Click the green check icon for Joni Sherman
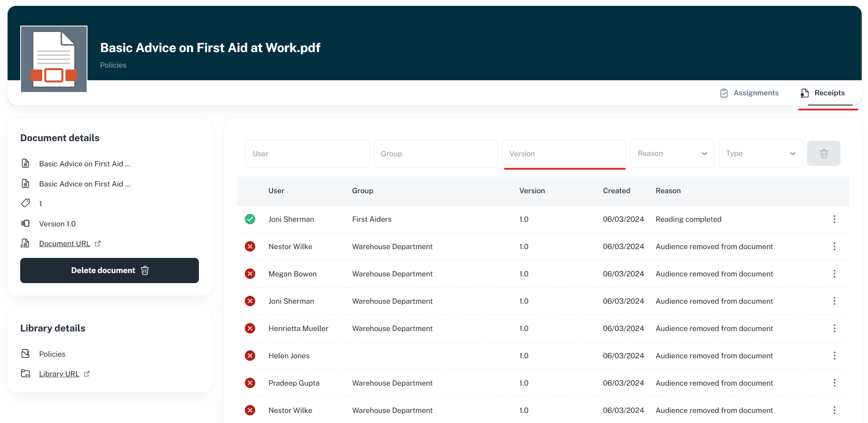868x423 pixels. [250, 219]
